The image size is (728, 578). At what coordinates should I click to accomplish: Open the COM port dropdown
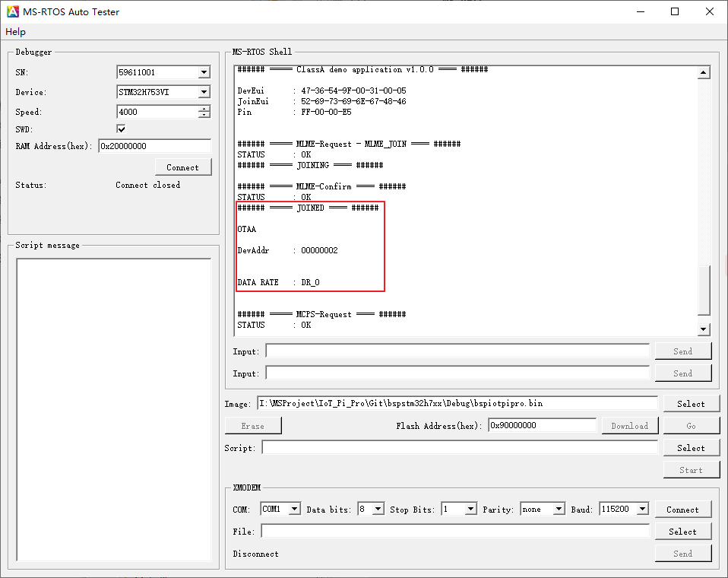tap(294, 510)
